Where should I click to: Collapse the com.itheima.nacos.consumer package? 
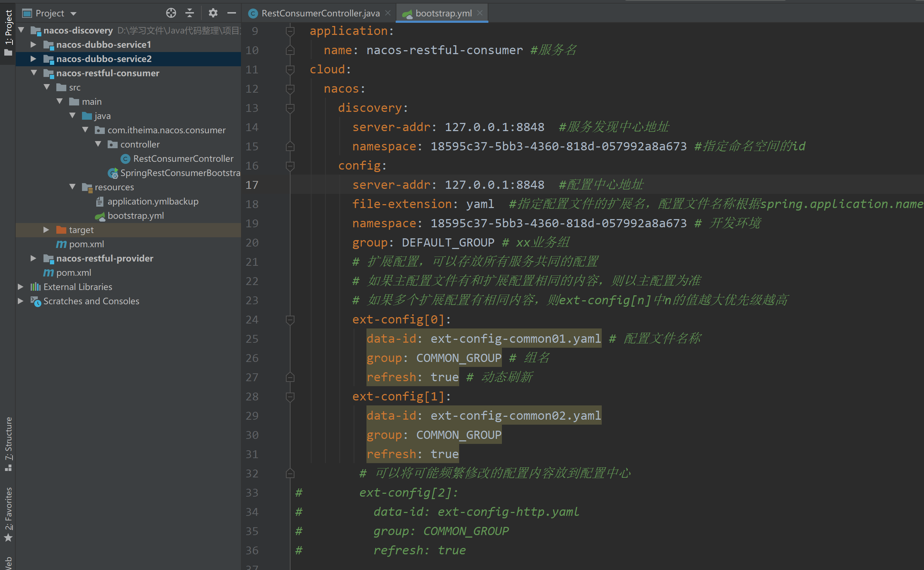click(x=85, y=130)
